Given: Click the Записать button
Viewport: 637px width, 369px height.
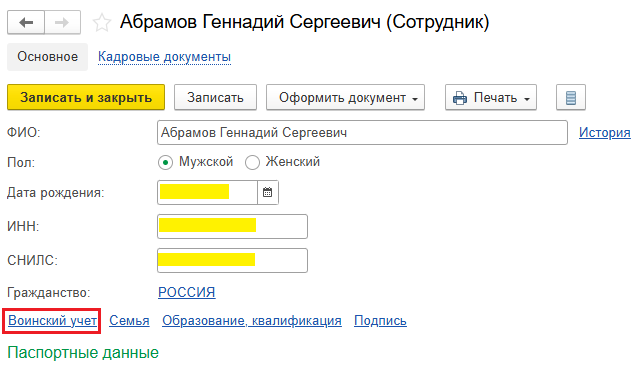Looking at the screenshot, I should (215, 98).
